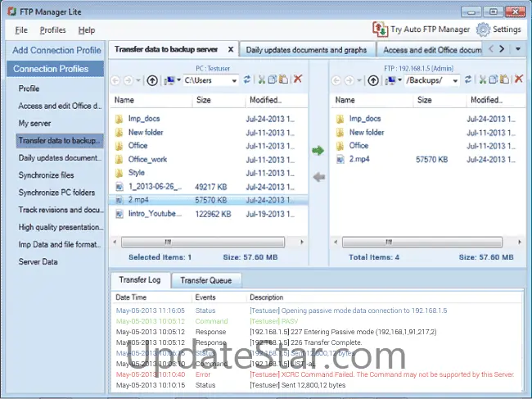Select 1_2013-06-26_ file in local pane
The height and width of the screenshot is (399, 532).
pos(209,187)
